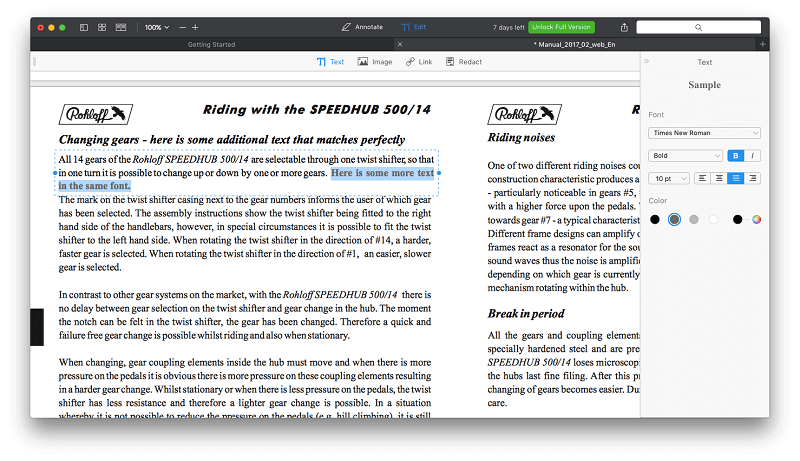The height and width of the screenshot is (461, 800).
Task: Switch to Annotate mode
Action: [x=362, y=27]
